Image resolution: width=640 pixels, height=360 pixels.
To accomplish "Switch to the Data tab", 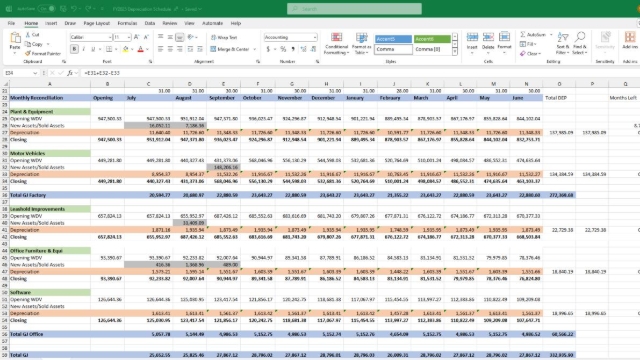I will 150,23.
